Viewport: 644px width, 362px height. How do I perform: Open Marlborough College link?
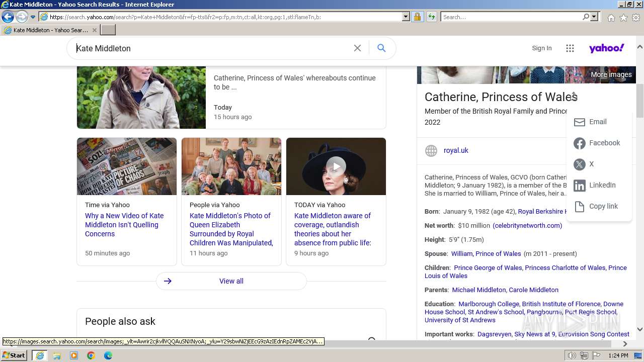(x=489, y=304)
